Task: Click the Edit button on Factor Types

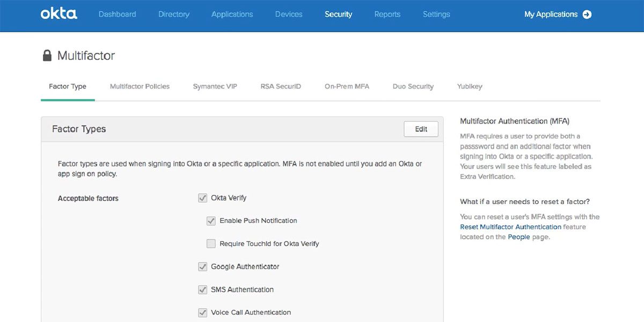Action: (421, 129)
